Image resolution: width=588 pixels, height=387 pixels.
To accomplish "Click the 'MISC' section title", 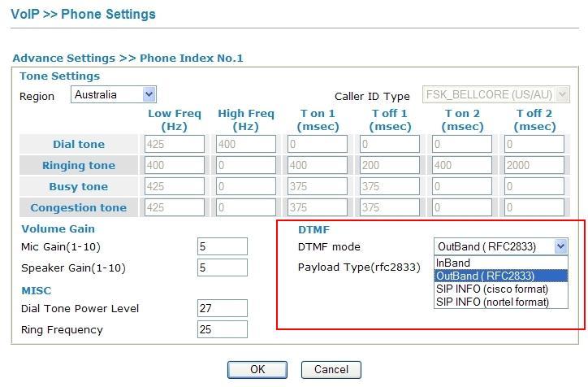I will [x=37, y=290].
